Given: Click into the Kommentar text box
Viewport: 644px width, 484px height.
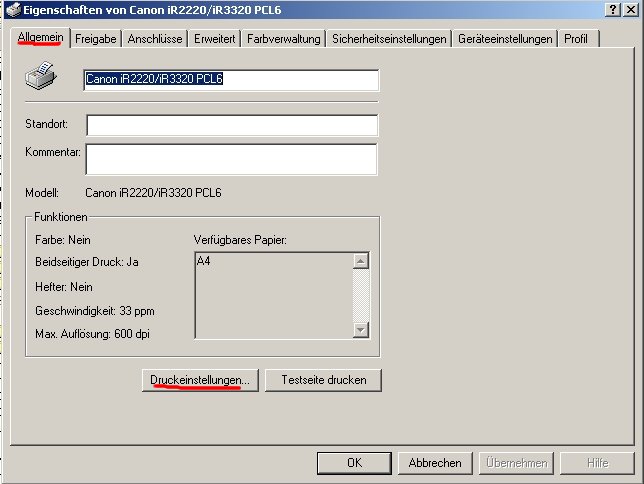Looking at the screenshot, I should (231, 159).
